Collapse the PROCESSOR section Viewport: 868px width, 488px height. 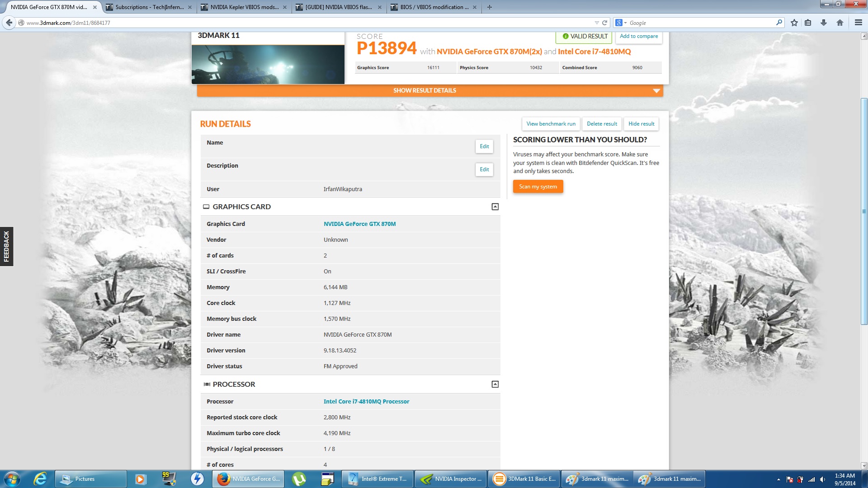coord(495,385)
